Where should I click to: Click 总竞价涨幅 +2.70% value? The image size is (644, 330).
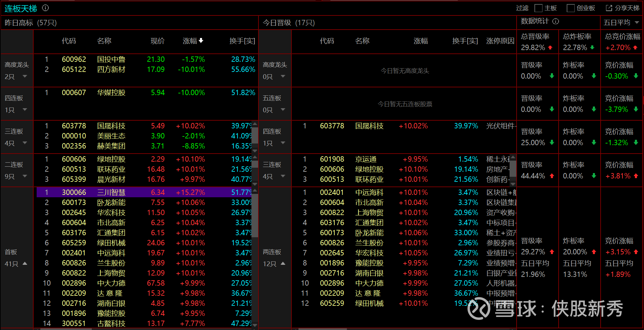pyautogui.click(x=618, y=47)
